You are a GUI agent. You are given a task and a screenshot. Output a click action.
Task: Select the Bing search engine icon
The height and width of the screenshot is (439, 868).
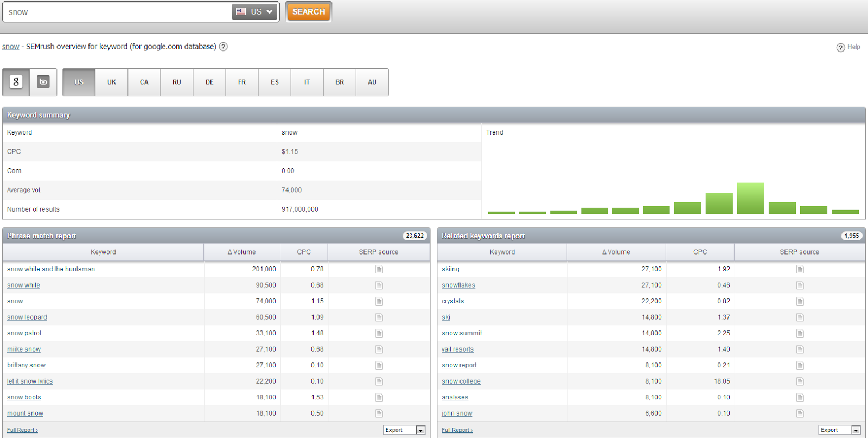(43, 82)
